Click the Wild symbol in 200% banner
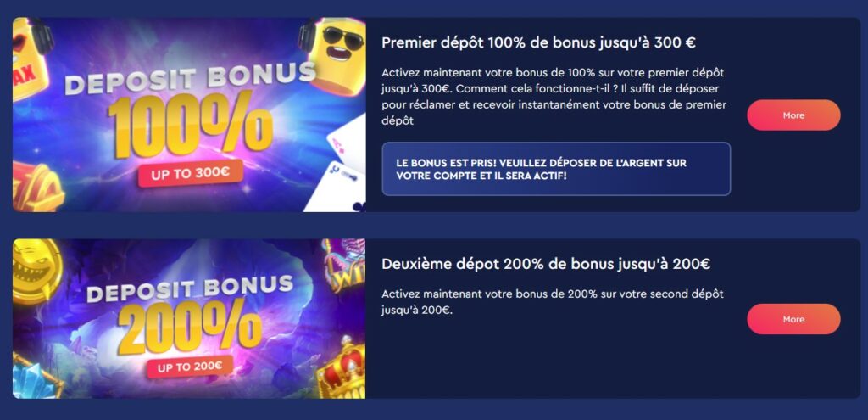 [344, 264]
